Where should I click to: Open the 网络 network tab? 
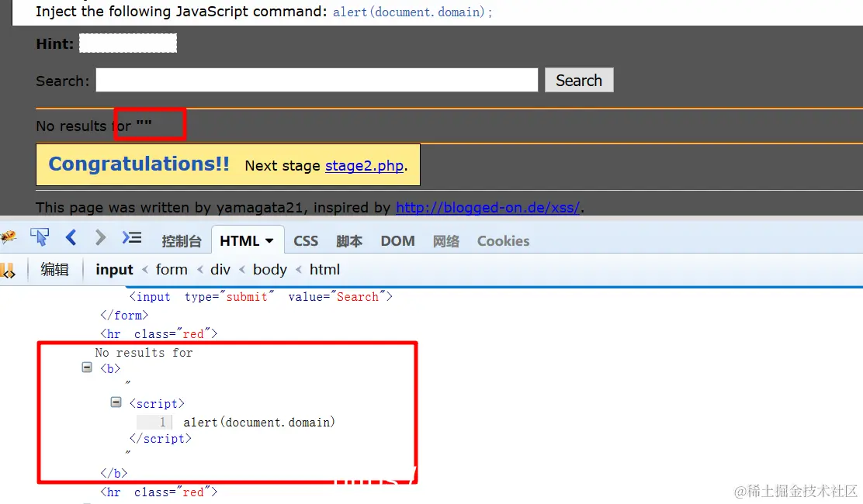[445, 240]
